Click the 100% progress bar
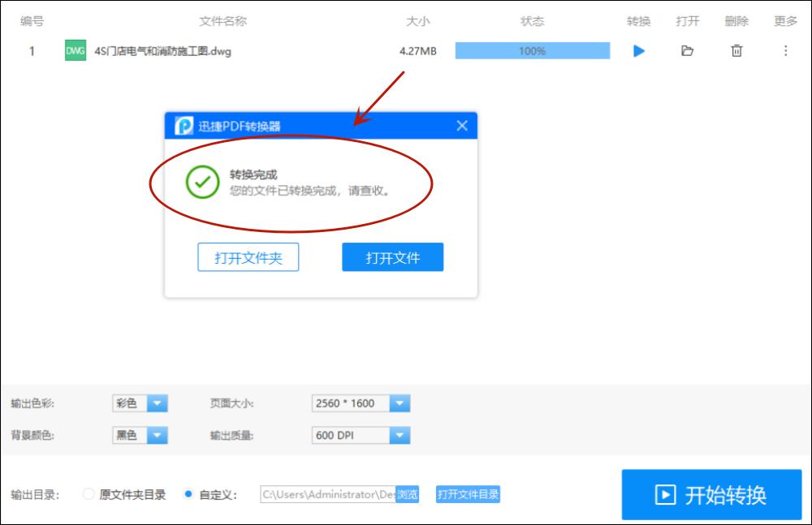The height and width of the screenshot is (525, 812). (533, 51)
